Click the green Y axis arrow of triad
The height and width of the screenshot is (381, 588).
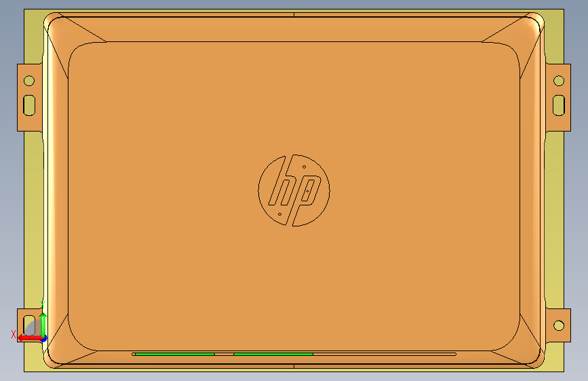[43, 325]
